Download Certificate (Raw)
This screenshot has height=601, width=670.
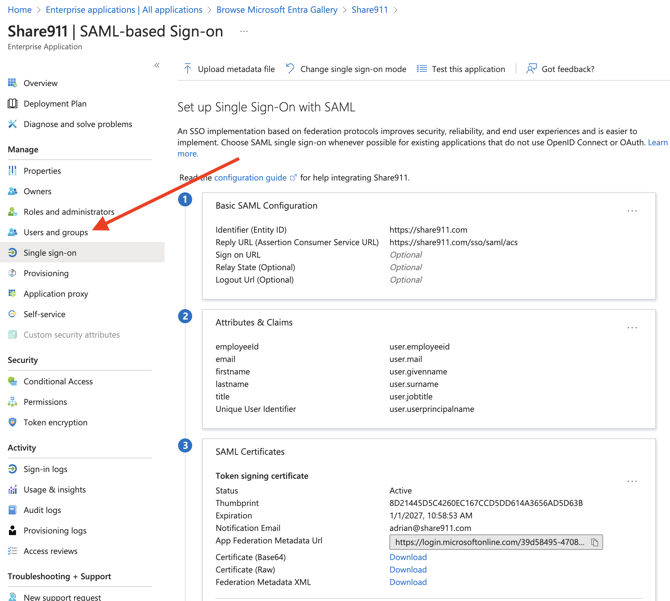(x=408, y=569)
